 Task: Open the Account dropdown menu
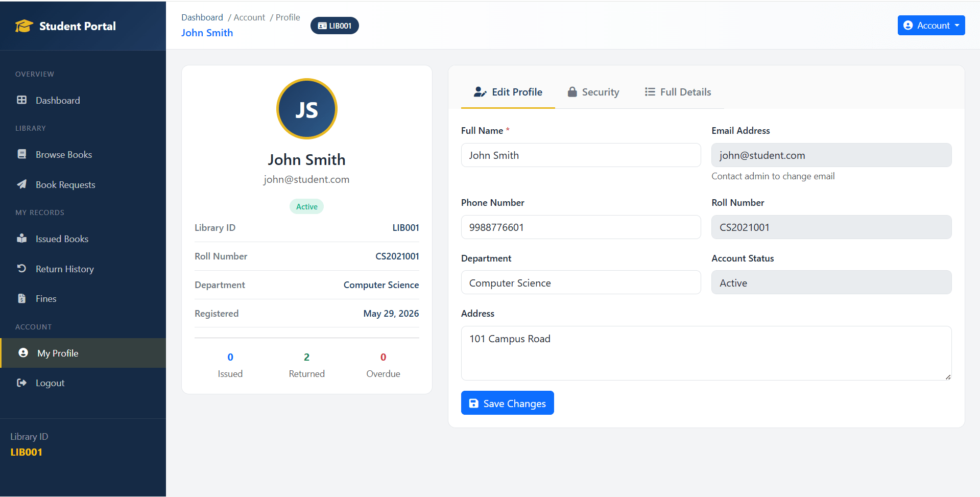click(931, 25)
